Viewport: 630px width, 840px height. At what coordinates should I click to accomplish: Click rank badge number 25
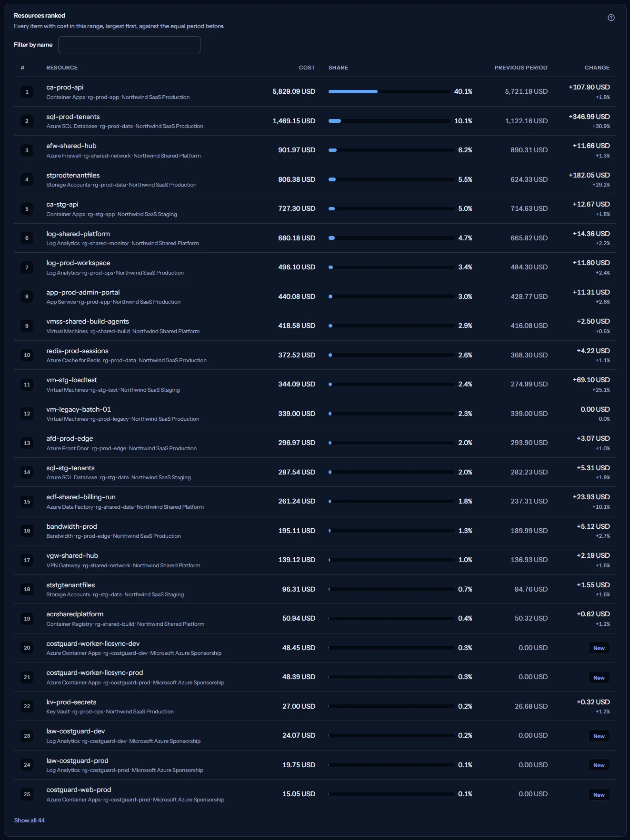tap(27, 794)
